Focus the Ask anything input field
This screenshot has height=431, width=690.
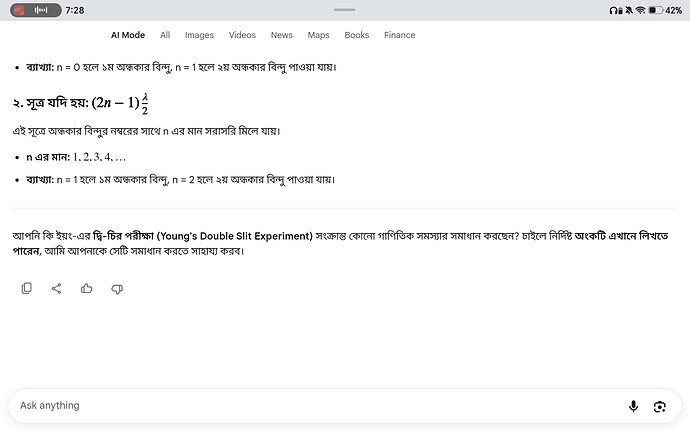[x=317, y=405]
